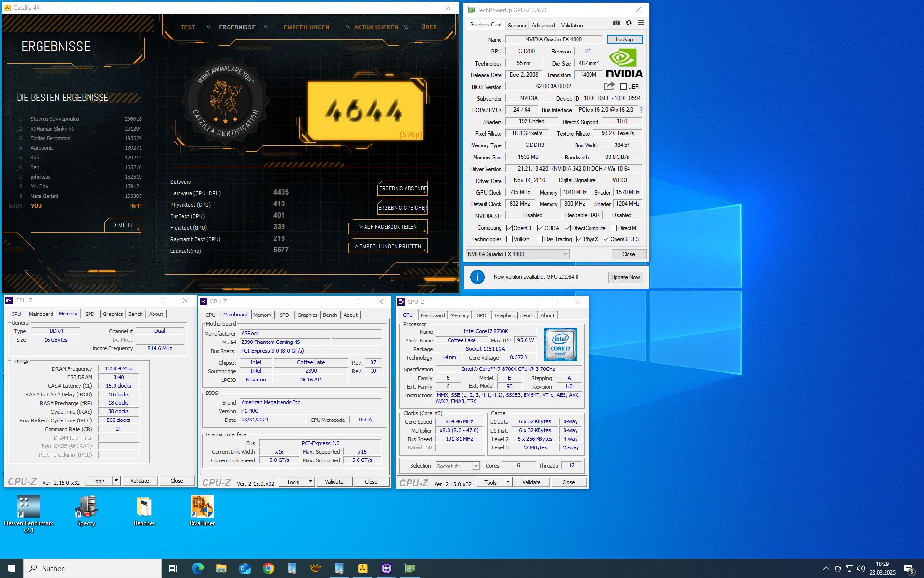Open Heaven Benchmark v2.1 desktop icon
This screenshot has height=578, width=924.
(28, 513)
